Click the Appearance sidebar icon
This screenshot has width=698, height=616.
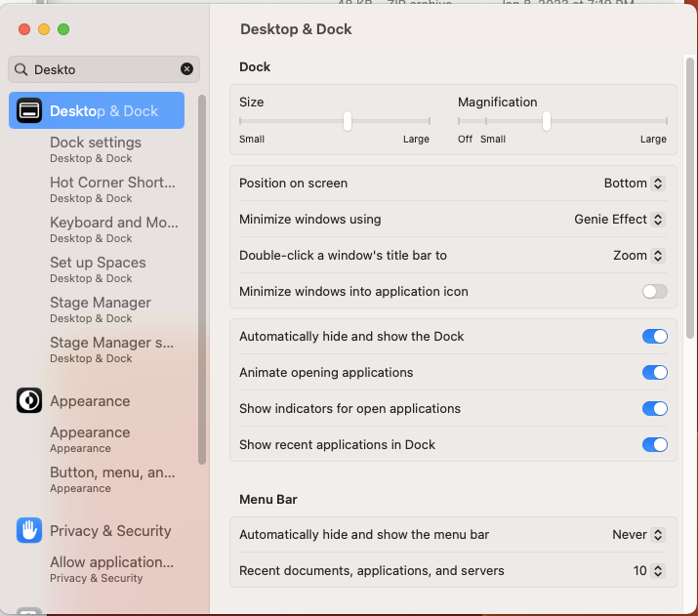[29, 400]
